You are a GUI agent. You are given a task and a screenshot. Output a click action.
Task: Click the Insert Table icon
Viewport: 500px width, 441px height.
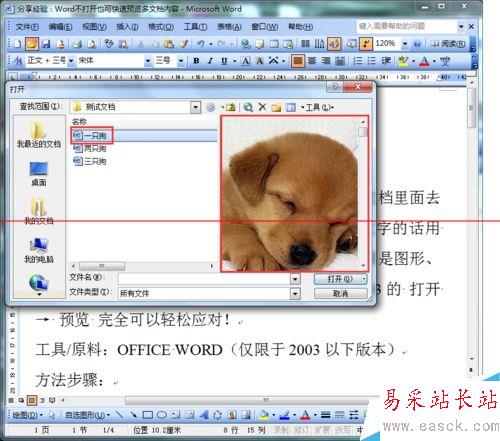pyautogui.click(x=274, y=44)
